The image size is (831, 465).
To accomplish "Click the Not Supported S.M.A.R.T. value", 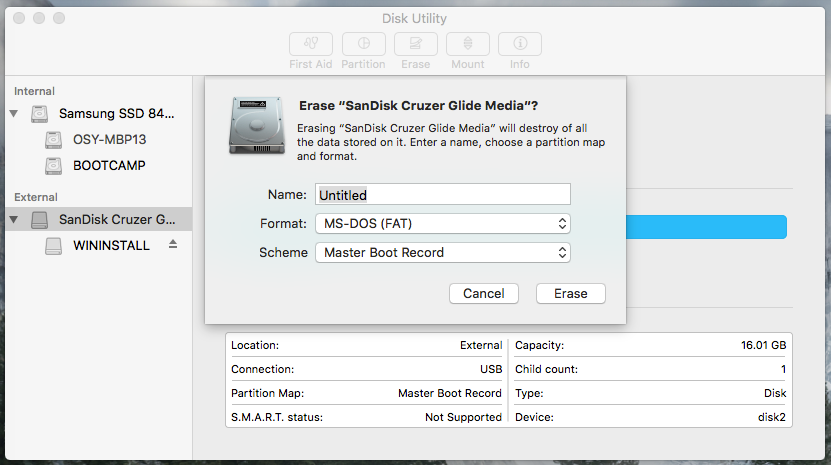I will 463,417.
